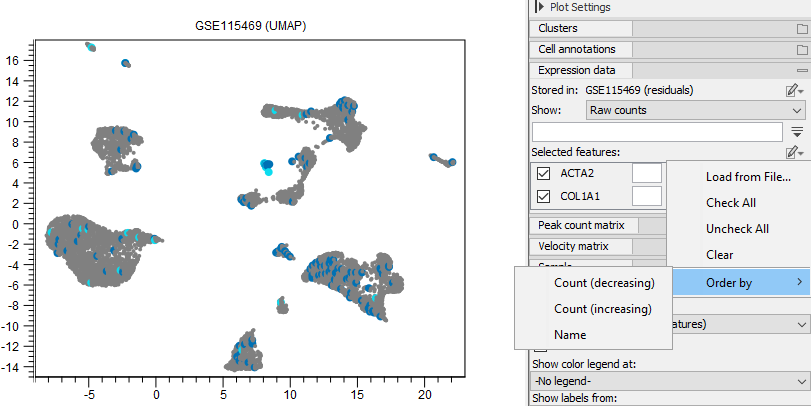Uncheck the COL1A1 feature checkbox

pyautogui.click(x=543, y=196)
